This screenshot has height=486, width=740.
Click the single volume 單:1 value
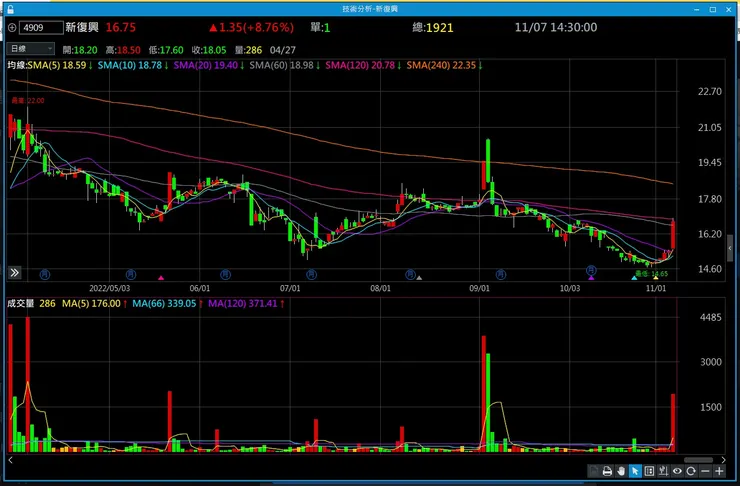[x=320, y=27]
